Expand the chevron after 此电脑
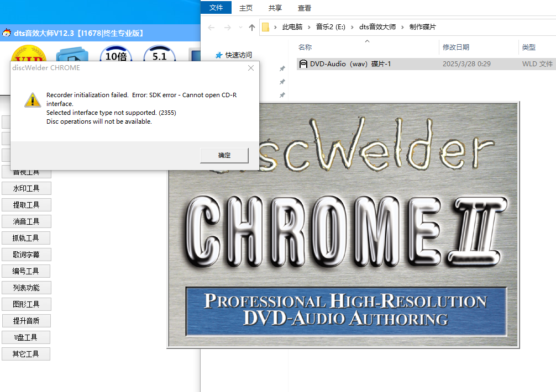Screen dimensions: 556x392 (x=309, y=27)
